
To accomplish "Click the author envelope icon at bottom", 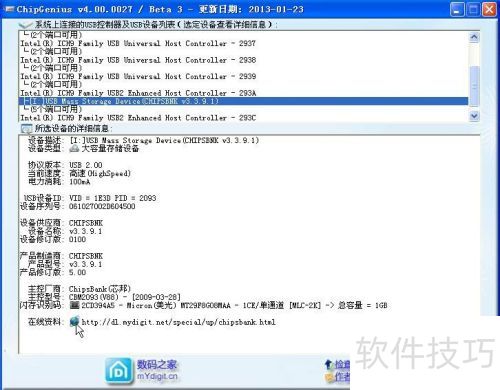I will 329,378.
